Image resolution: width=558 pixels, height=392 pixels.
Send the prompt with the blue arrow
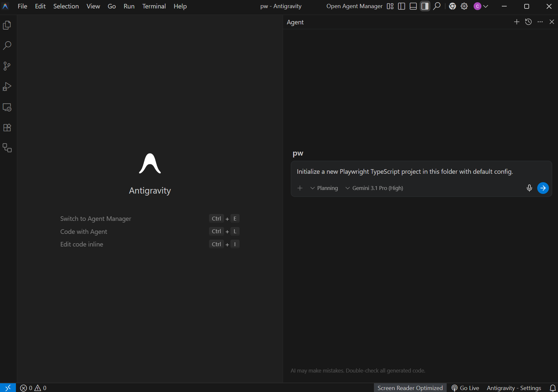point(543,188)
